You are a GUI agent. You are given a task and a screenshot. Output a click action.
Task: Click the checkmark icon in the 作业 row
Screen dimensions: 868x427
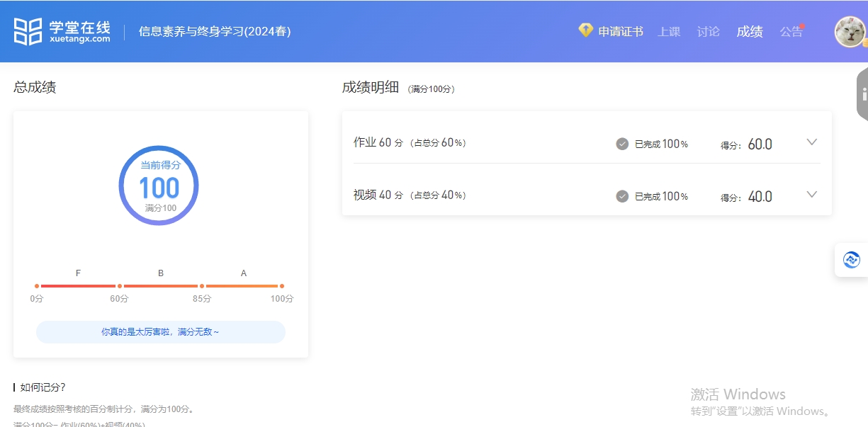[x=622, y=144]
